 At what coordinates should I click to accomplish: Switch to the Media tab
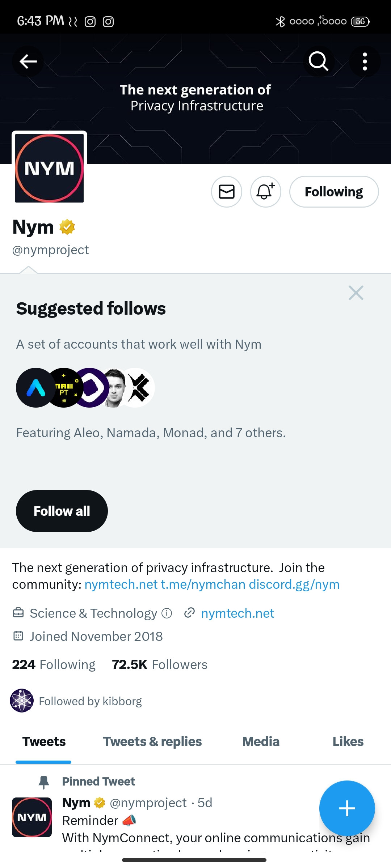tap(261, 742)
